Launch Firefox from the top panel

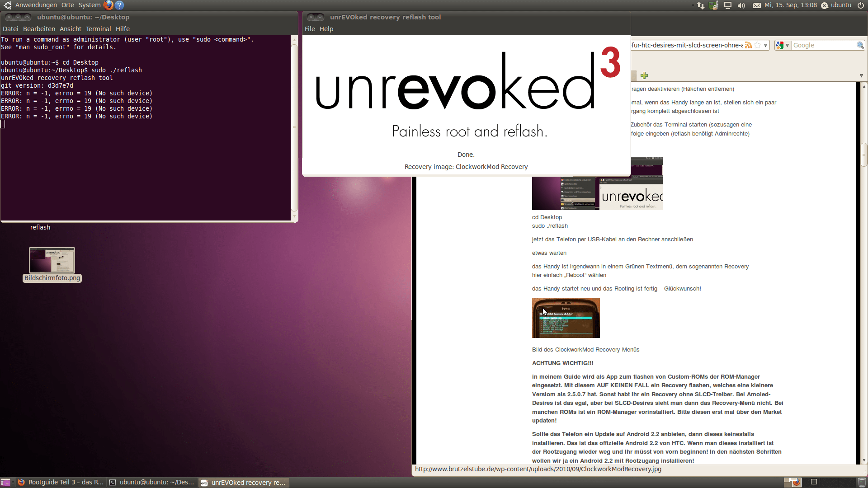pos(108,5)
